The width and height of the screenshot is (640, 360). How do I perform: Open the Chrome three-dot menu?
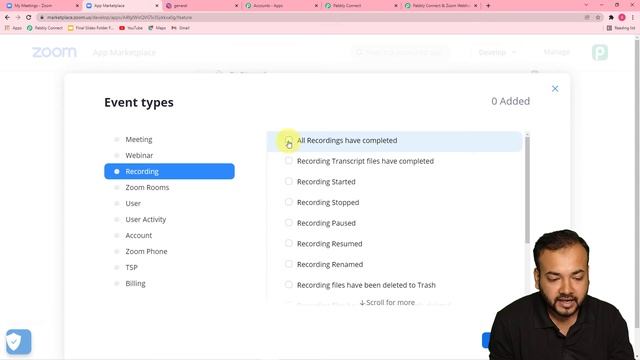click(x=633, y=18)
